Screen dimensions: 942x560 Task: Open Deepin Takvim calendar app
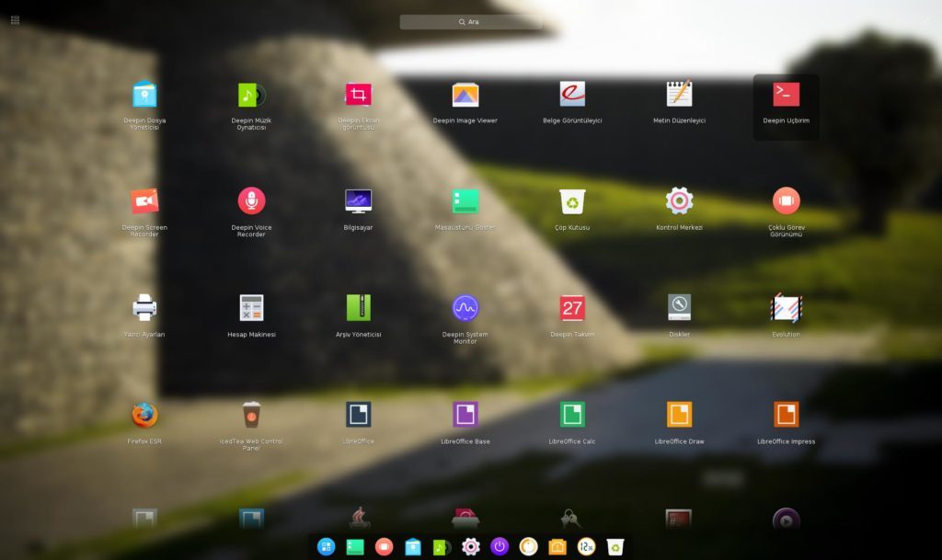(x=572, y=309)
